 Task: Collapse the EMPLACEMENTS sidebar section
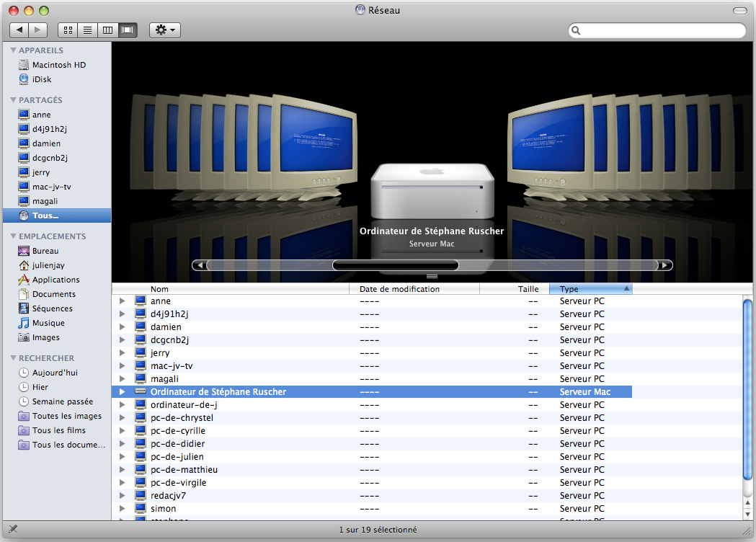(14, 236)
